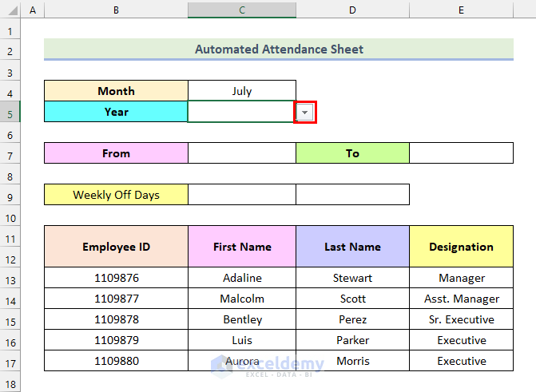
Task: Select column D header
Action: coord(352,10)
